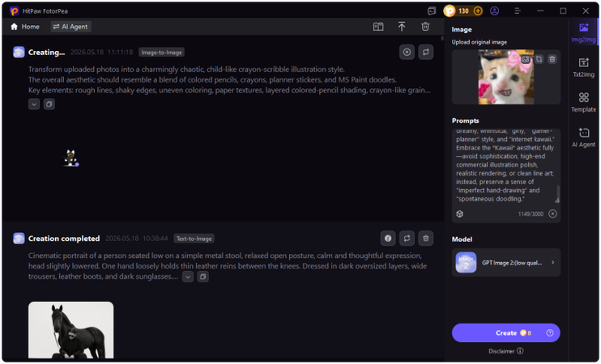This screenshot has width=601, height=364.
Task: Click the timestamp 2026.05.18 10:38:44
Action: pos(136,239)
